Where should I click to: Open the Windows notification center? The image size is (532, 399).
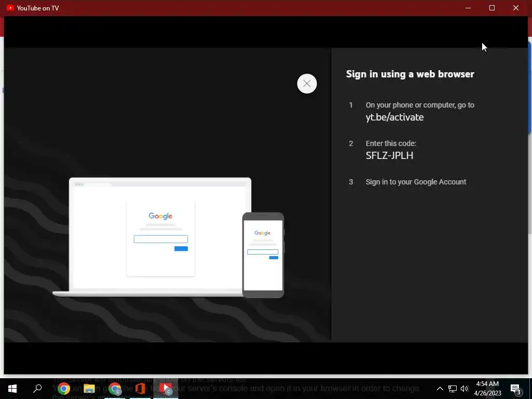(x=516, y=389)
